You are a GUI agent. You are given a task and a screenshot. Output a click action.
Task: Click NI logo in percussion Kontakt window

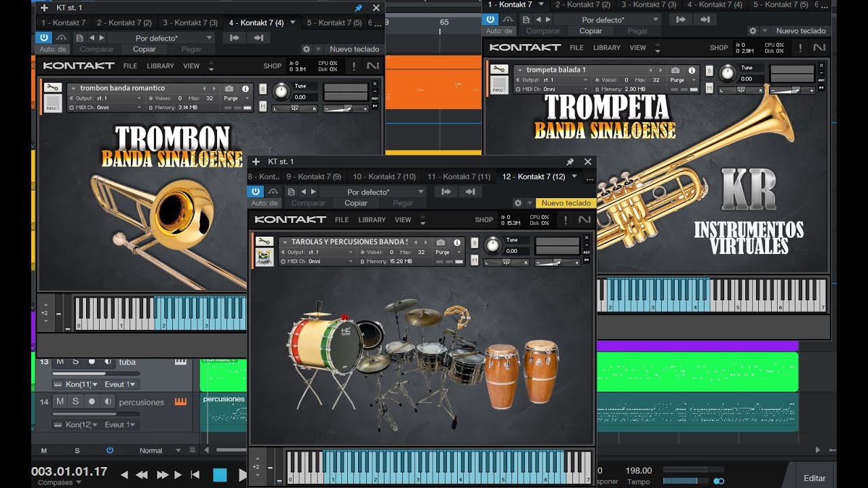(x=584, y=220)
